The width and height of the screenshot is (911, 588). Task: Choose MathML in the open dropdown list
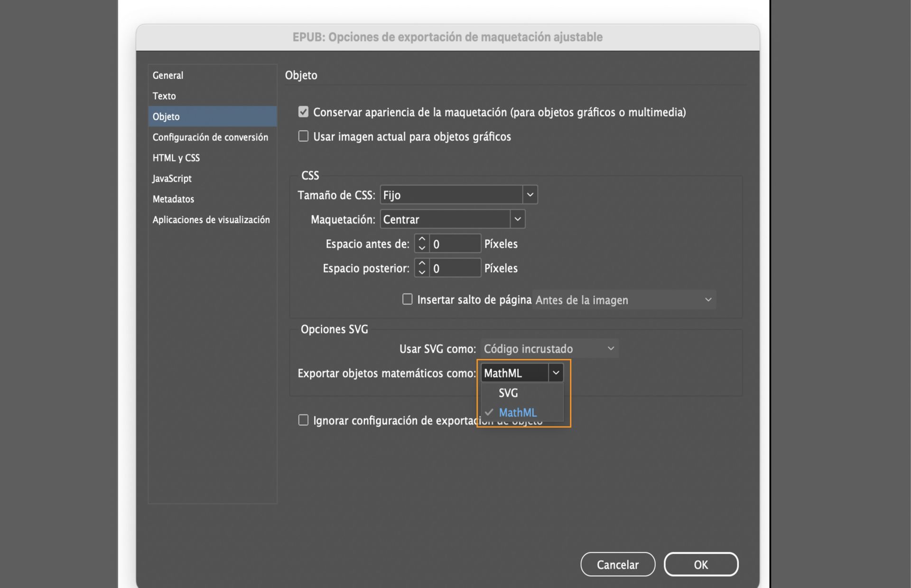coord(518,412)
